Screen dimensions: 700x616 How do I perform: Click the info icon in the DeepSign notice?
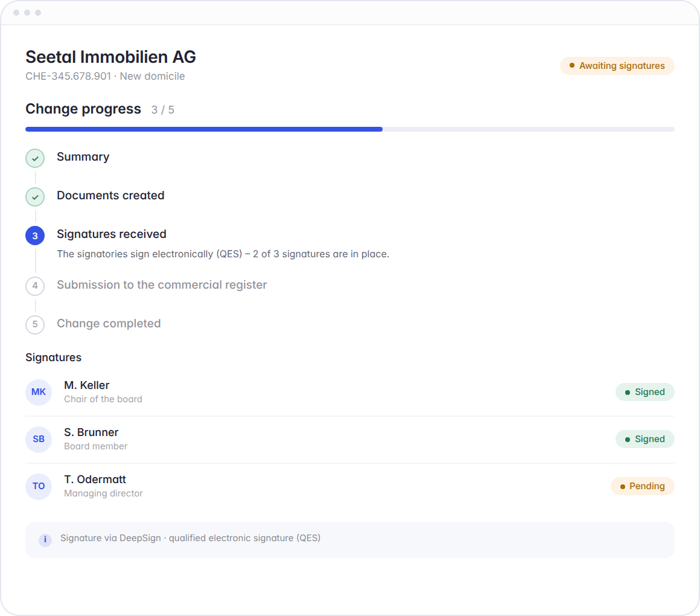tap(45, 540)
